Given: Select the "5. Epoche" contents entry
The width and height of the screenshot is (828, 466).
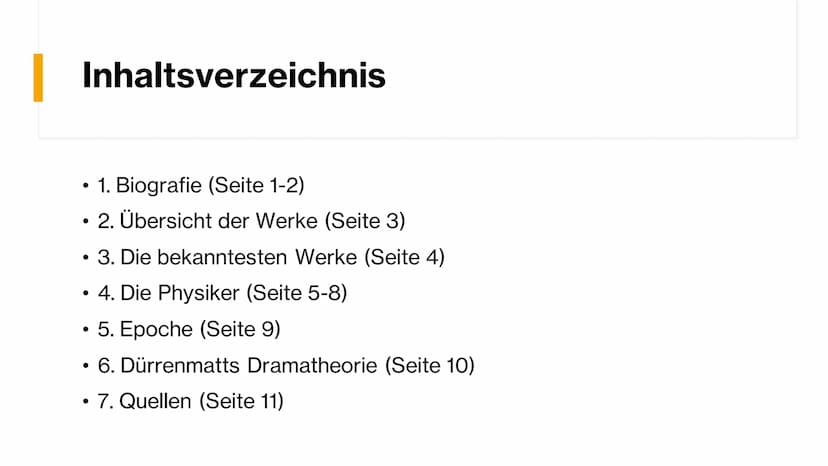Looking at the screenshot, I should coord(146,329).
